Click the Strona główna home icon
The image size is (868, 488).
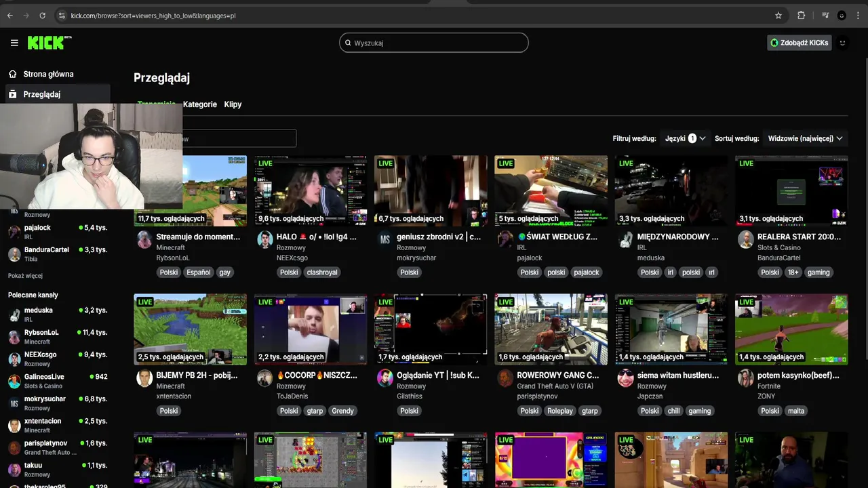[x=12, y=74]
